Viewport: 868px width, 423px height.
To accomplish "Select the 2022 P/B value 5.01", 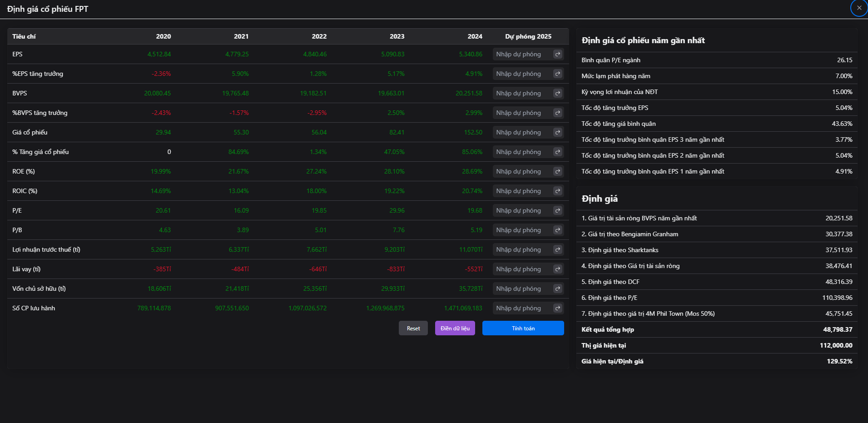I will tap(321, 230).
